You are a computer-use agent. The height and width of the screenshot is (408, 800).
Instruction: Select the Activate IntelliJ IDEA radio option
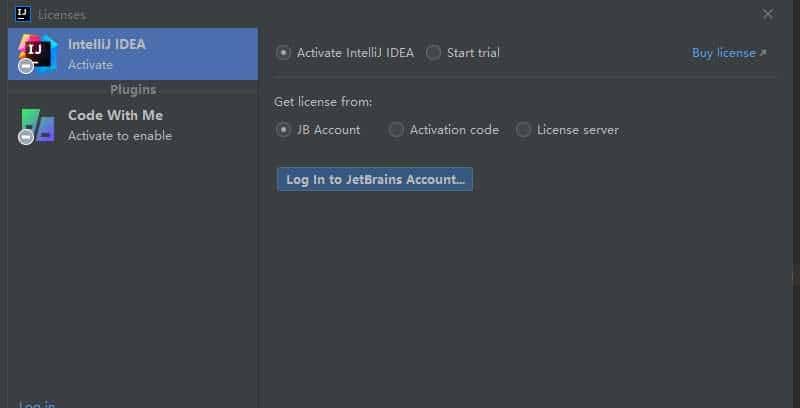[284, 53]
